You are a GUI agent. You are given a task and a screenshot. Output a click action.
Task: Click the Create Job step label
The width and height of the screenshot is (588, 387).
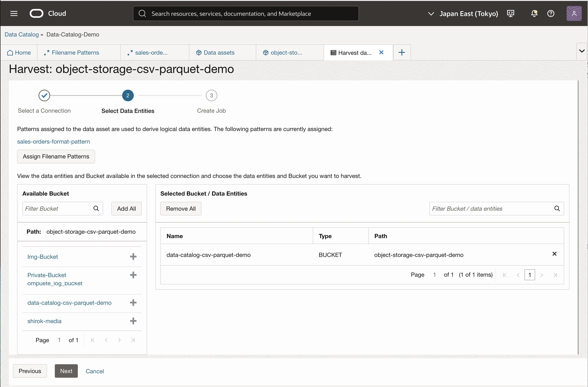pyautogui.click(x=212, y=111)
